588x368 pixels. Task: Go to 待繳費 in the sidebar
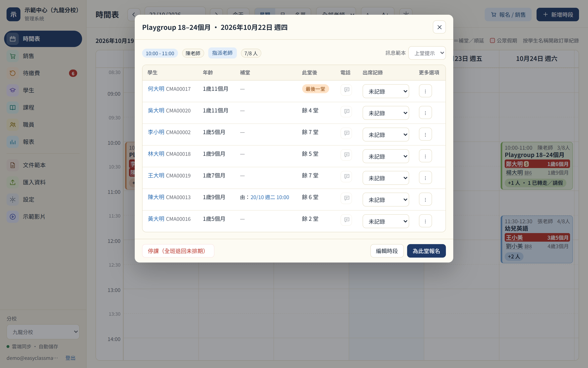coord(43,73)
